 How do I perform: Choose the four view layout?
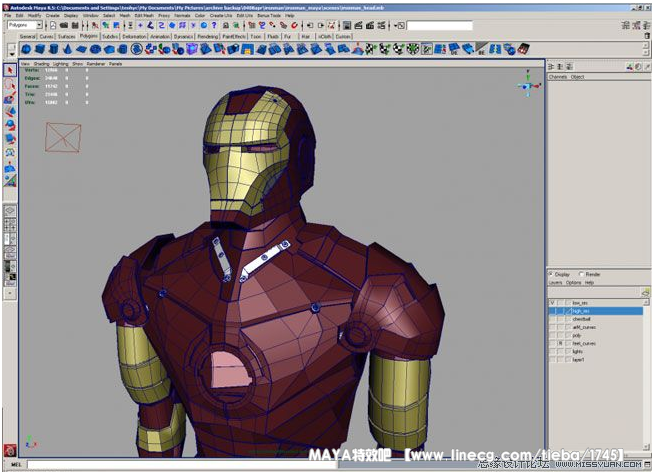(x=10, y=224)
